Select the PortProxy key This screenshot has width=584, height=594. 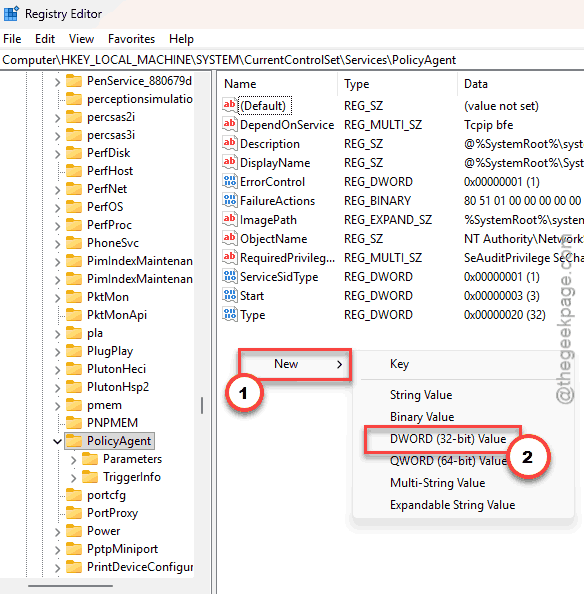pyautogui.click(x=112, y=513)
